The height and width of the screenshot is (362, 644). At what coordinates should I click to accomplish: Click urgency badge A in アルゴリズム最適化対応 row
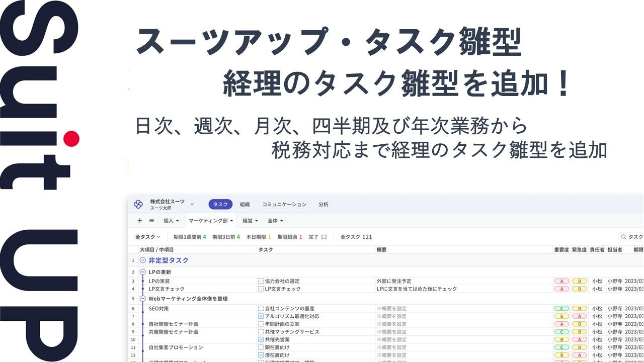pyautogui.click(x=579, y=316)
